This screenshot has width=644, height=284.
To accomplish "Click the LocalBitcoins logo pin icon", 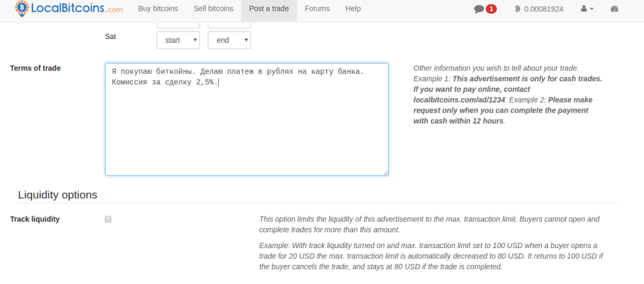I will 22,9.
